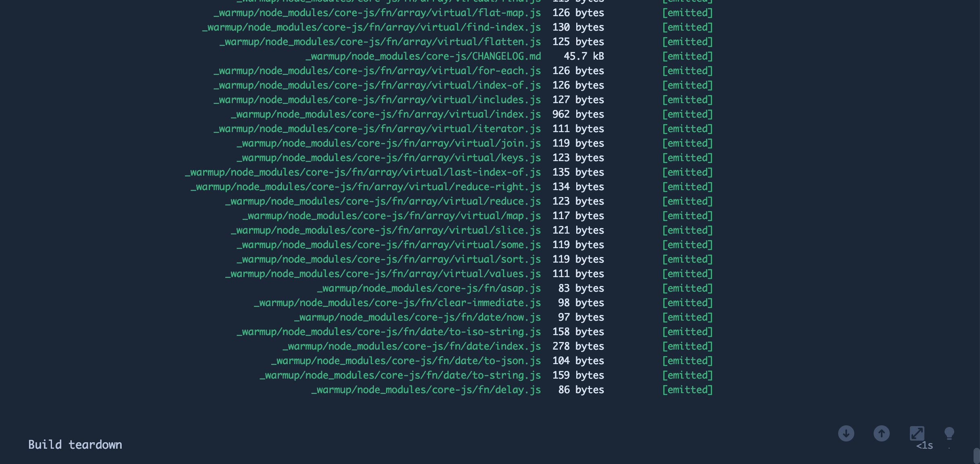Select the virtual/last-index-of.js path

point(363,172)
